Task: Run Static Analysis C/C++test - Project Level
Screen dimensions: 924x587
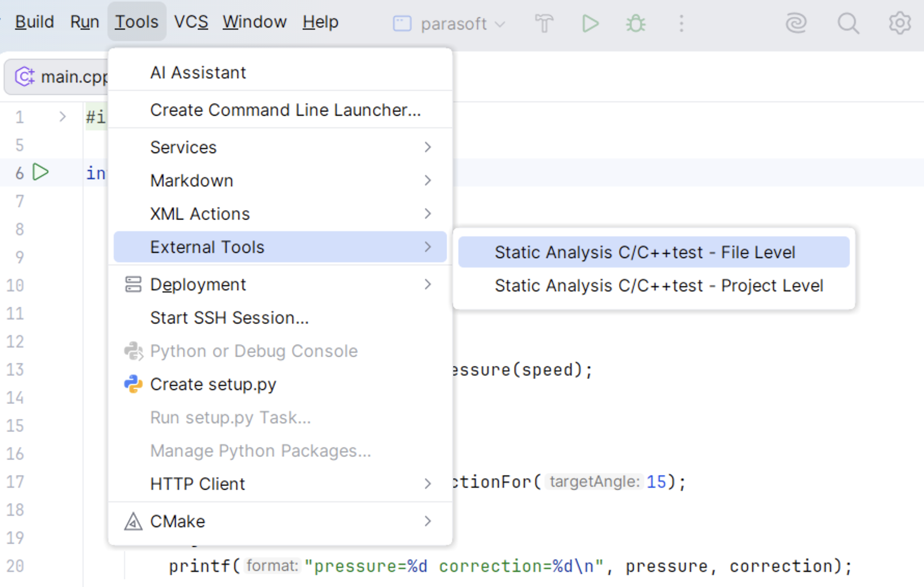Action: (654, 286)
